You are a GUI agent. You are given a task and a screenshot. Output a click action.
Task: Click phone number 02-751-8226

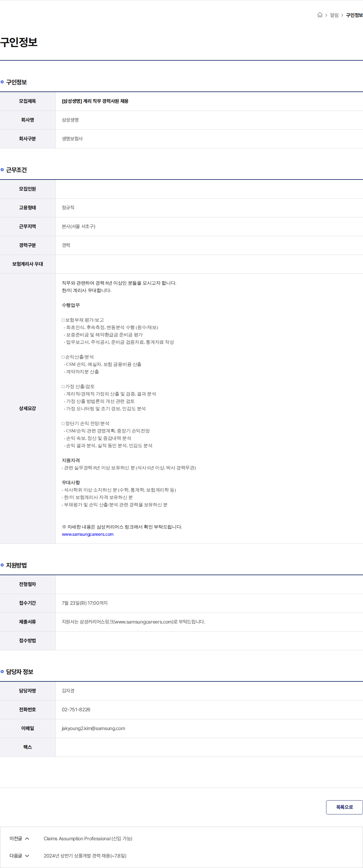coord(76,709)
